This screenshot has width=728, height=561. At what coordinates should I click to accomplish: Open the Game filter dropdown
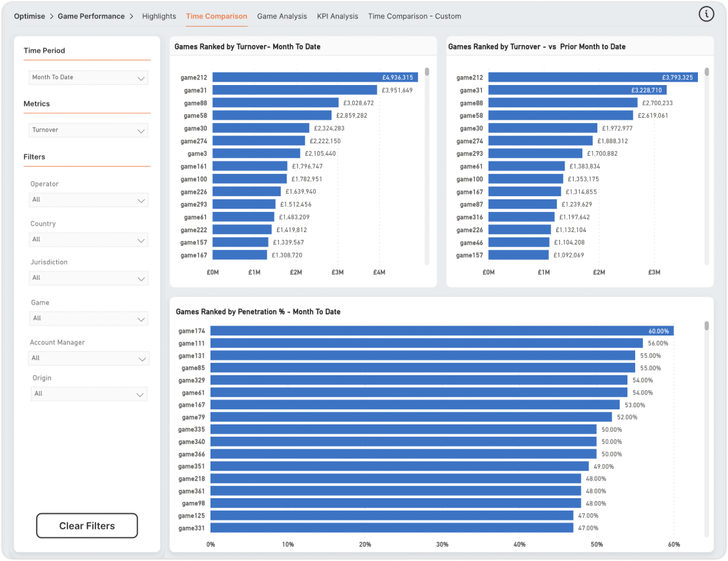[88, 318]
